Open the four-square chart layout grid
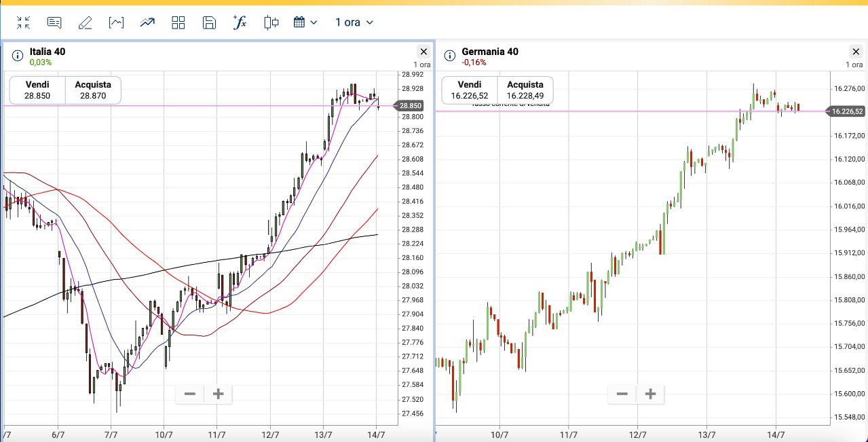This screenshot has width=868, height=442. [178, 22]
